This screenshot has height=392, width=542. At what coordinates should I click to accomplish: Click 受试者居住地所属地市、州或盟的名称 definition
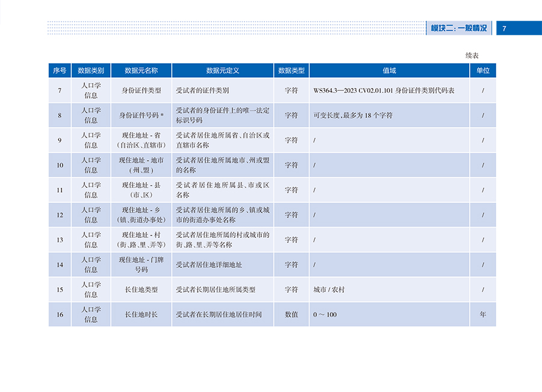(x=223, y=165)
